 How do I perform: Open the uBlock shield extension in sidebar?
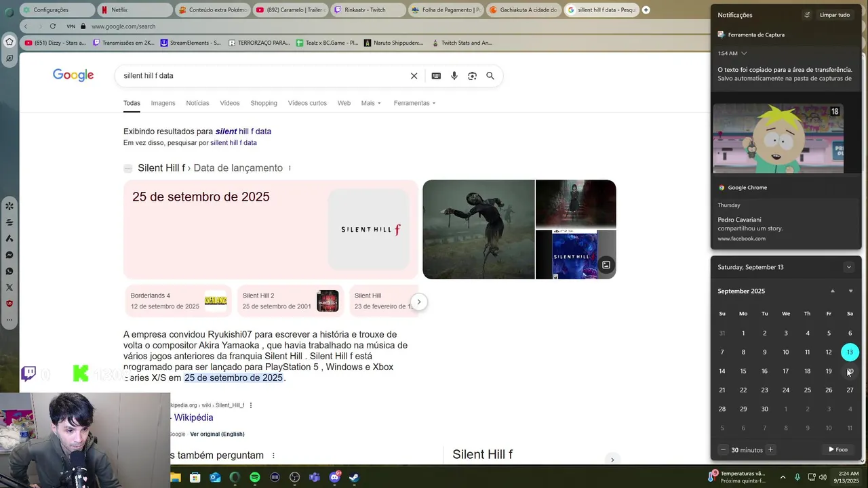coord(9,304)
